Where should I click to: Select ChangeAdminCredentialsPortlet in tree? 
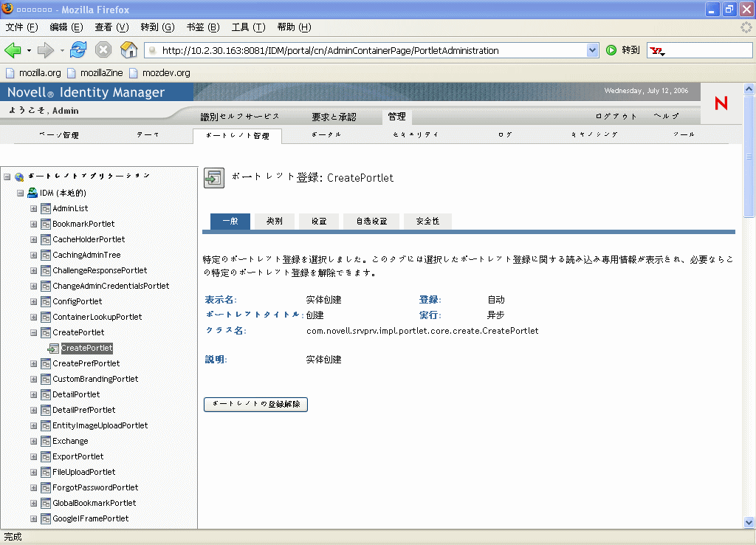pyautogui.click(x=111, y=286)
